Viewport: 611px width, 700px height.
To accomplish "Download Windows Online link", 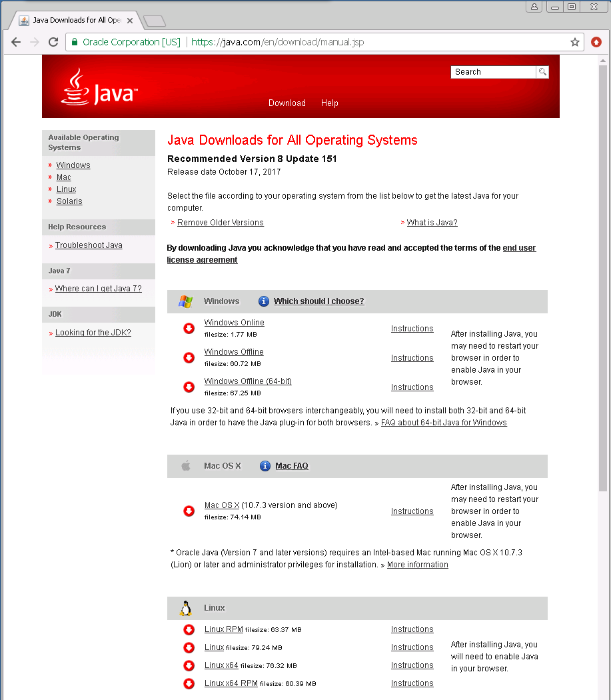I will click(x=234, y=322).
